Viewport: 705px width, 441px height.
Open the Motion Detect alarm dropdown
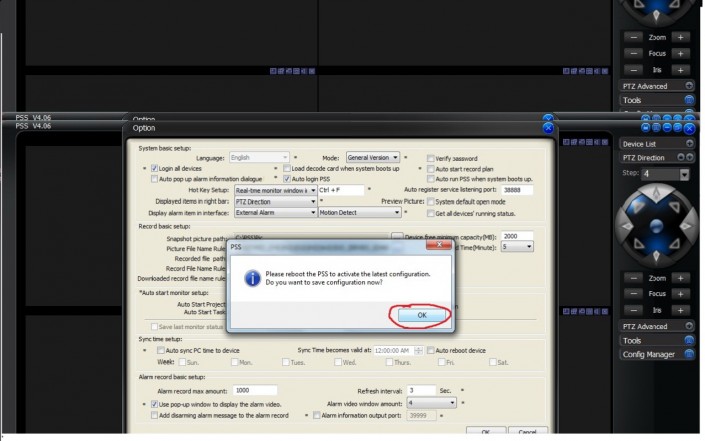[x=396, y=212]
